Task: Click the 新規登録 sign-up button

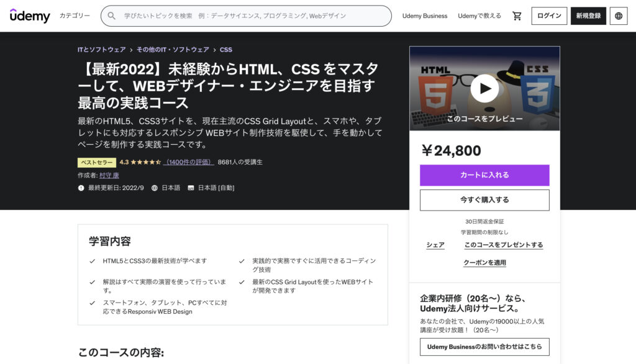Action: [x=588, y=16]
